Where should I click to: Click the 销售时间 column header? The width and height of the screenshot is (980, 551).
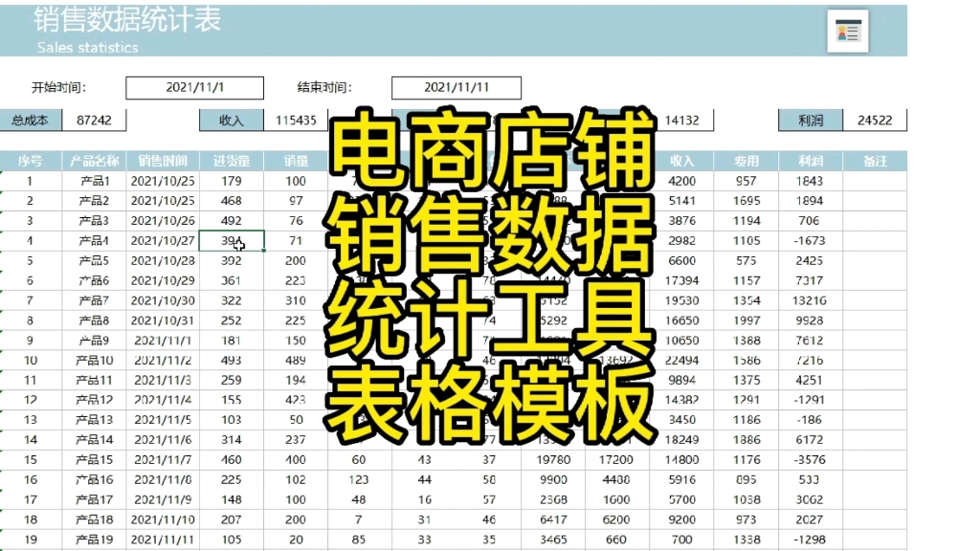[x=160, y=161]
